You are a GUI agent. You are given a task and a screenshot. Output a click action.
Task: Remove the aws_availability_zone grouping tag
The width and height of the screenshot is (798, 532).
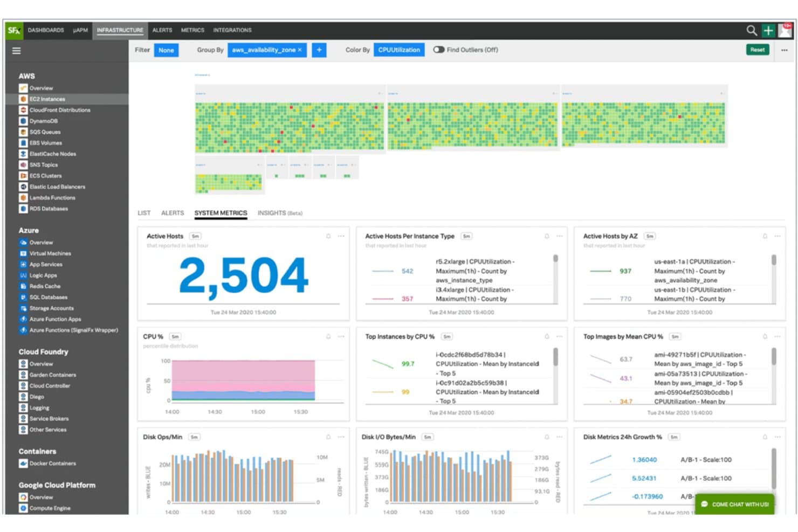click(300, 50)
